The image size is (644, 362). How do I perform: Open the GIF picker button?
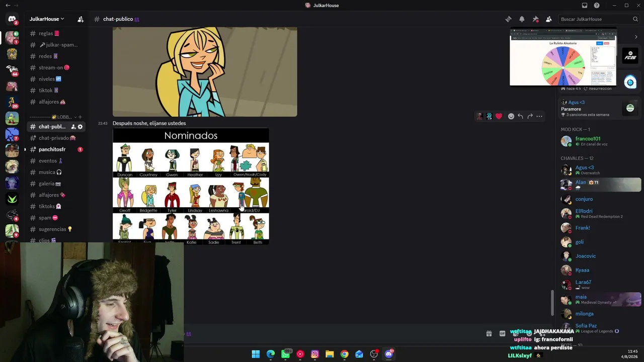(502, 333)
